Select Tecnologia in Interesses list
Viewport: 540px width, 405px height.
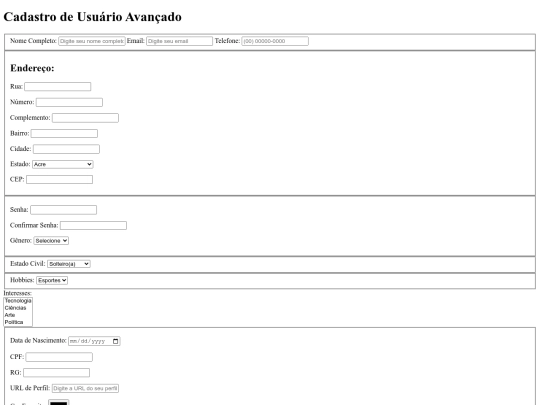(18, 301)
